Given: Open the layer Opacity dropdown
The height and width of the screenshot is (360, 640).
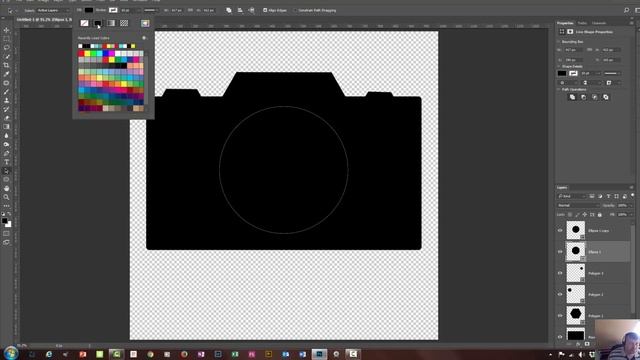Looking at the screenshot, I should click(624, 205).
